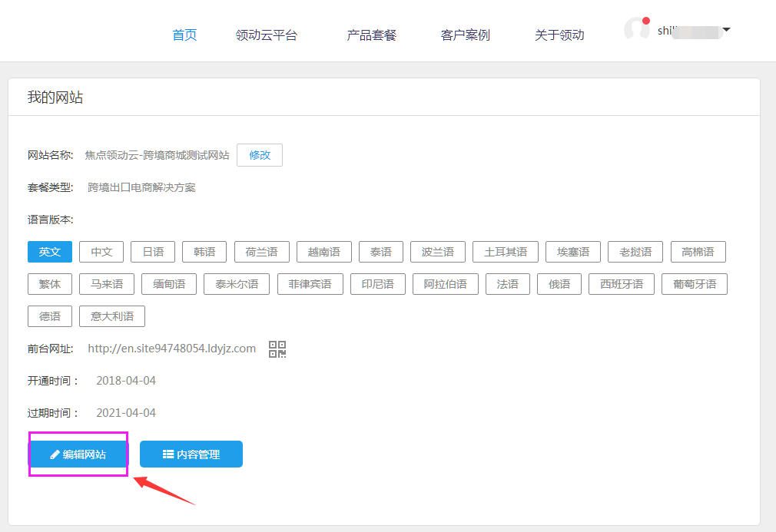This screenshot has height=532, width=776.
Task: Open 内容管理 content management
Action: click(x=191, y=454)
